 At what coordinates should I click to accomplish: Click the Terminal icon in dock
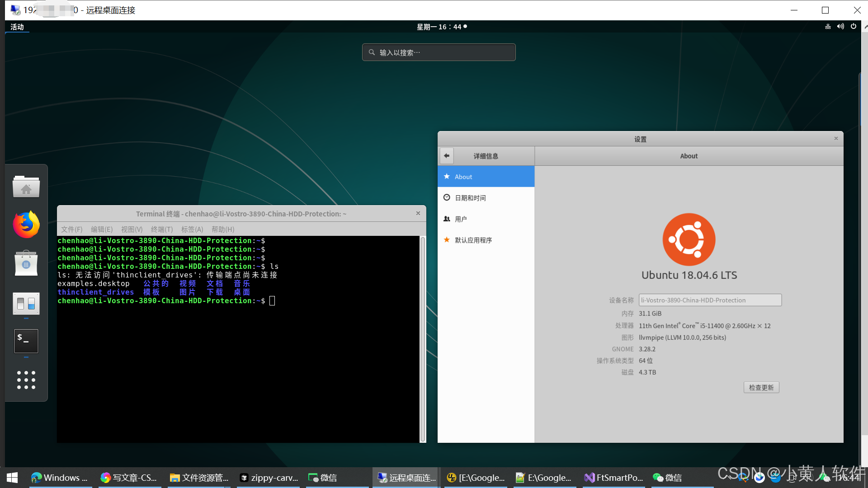pyautogui.click(x=26, y=341)
